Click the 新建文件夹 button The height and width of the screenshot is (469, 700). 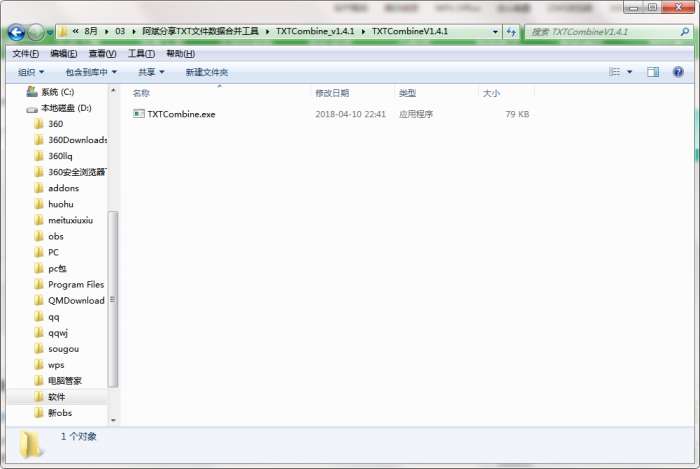tap(207, 72)
